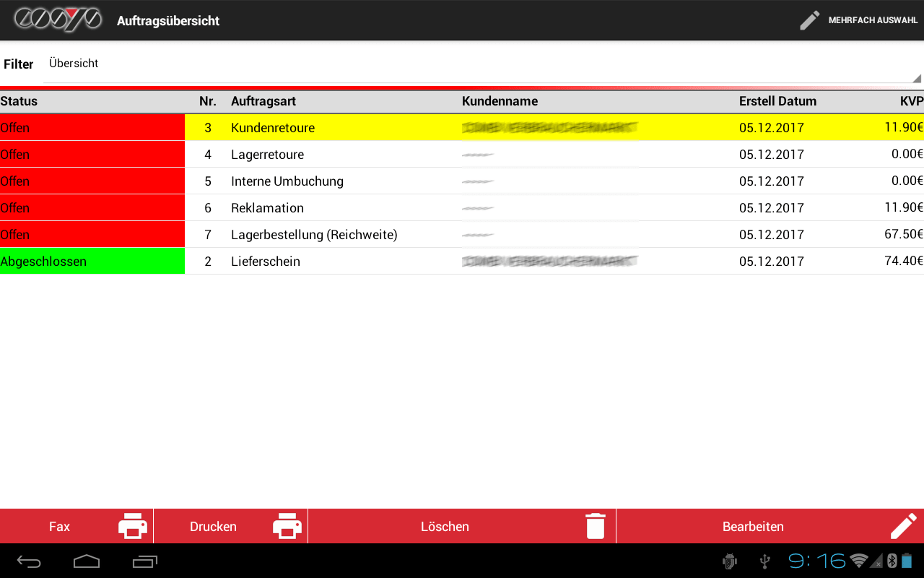Screen dimensions: 924x578
Task: Sort by the KVP column header
Action: (x=912, y=101)
